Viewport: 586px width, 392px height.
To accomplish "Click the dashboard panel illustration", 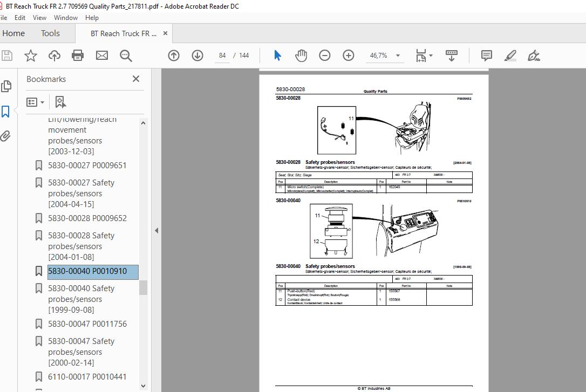I will click(x=408, y=230).
